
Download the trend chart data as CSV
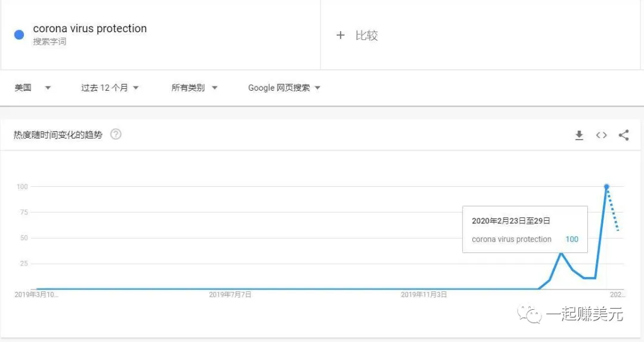578,135
